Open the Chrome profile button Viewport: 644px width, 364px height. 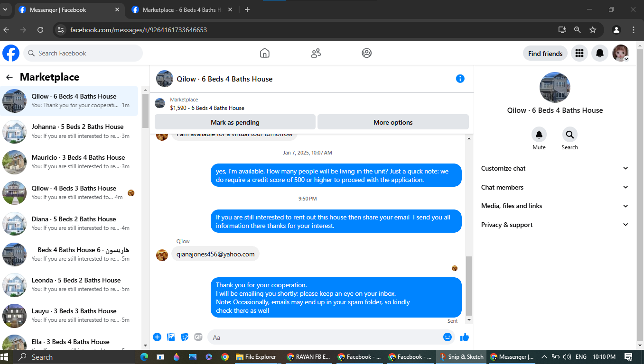(x=616, y=30)
